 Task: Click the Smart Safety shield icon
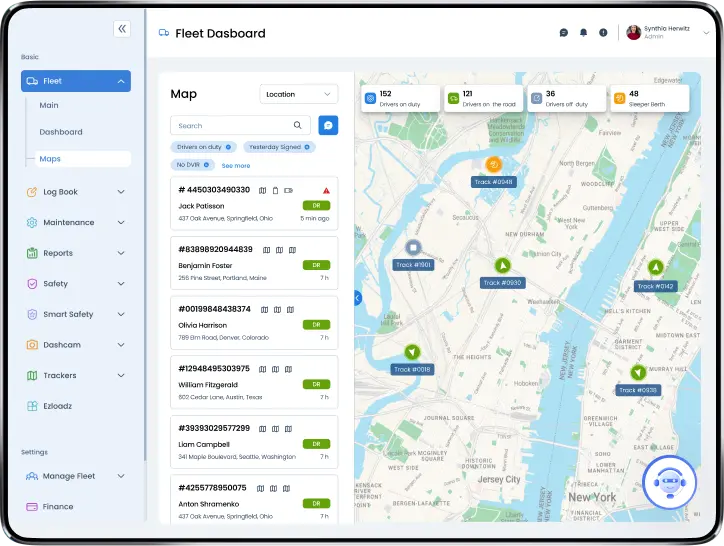click(x=32, y=314)
